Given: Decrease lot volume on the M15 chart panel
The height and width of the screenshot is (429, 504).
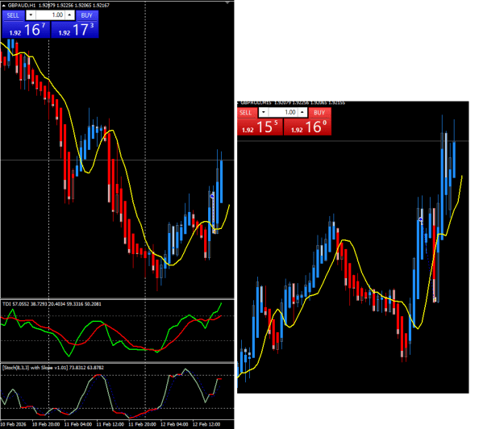Looking at the screenshot, I should [264, 112].
